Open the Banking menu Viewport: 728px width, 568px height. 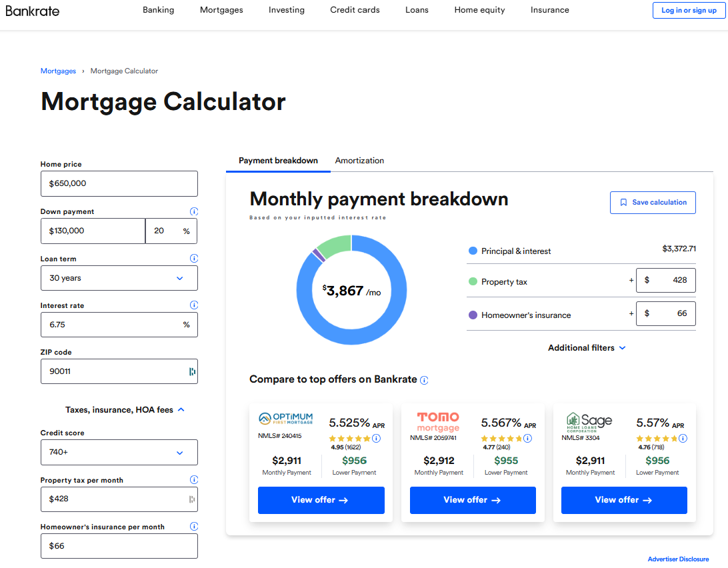click(158, 10)
